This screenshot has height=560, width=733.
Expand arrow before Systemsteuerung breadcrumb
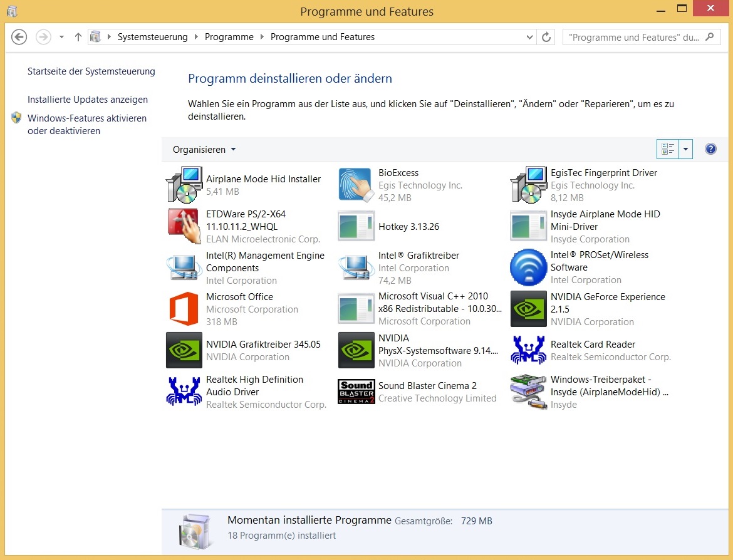point(109,36)
